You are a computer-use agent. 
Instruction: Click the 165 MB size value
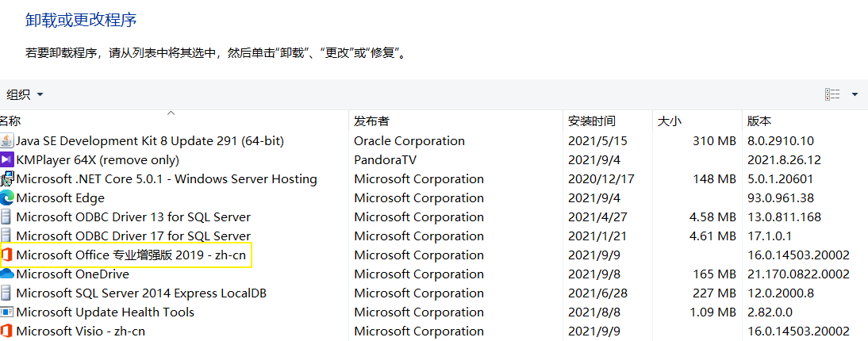click(x=715, y=274)
